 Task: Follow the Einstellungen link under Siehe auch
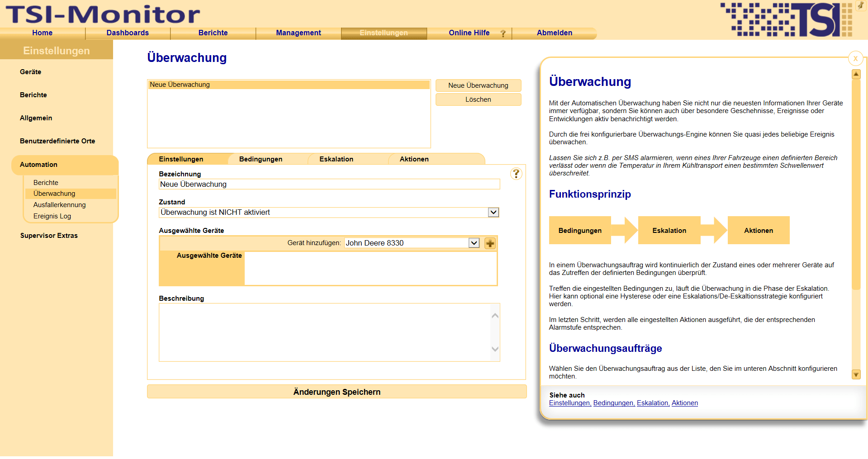coord(570,403)
